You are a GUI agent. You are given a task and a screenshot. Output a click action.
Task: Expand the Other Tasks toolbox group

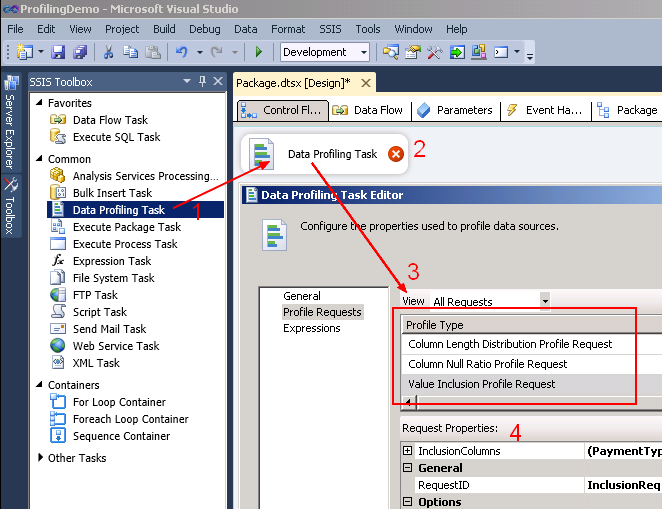point(39,459)
